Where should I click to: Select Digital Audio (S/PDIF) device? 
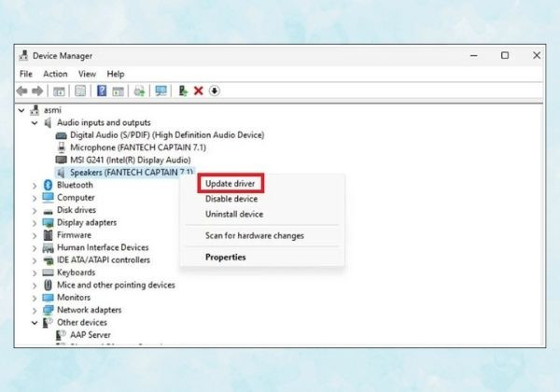167,135
